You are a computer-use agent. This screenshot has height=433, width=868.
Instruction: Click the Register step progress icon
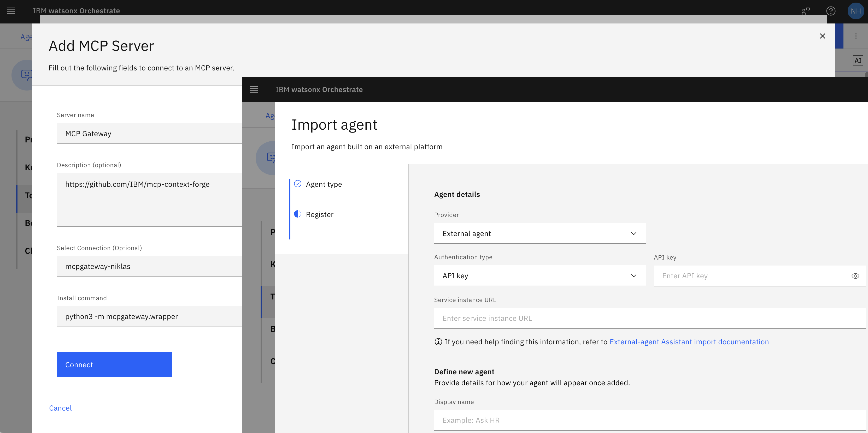(297, 214)
